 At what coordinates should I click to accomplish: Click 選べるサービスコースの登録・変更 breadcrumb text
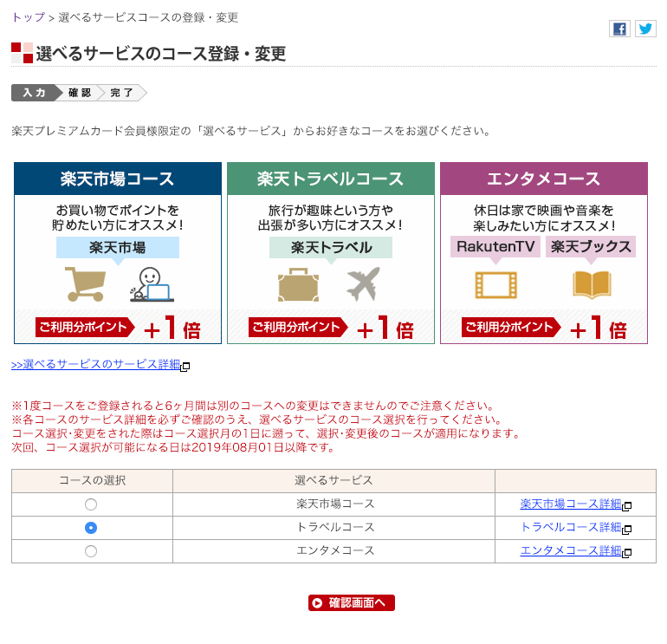(148, 17)
